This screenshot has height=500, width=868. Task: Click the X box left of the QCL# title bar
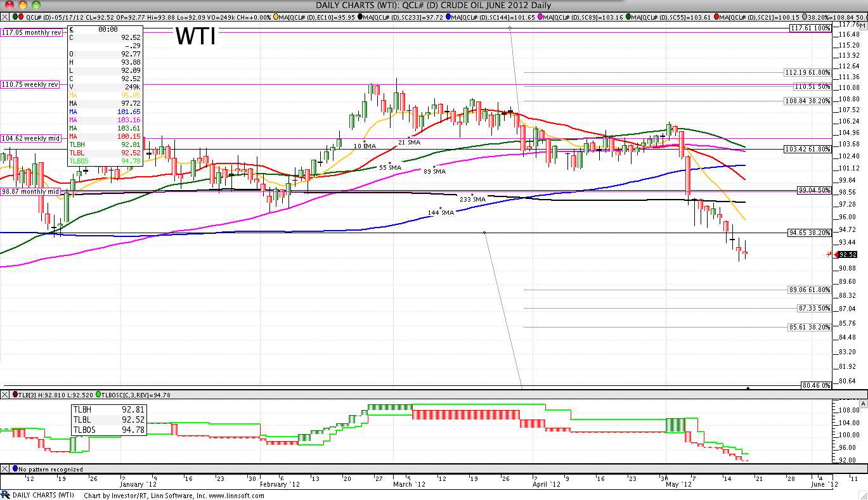(5, 17)
